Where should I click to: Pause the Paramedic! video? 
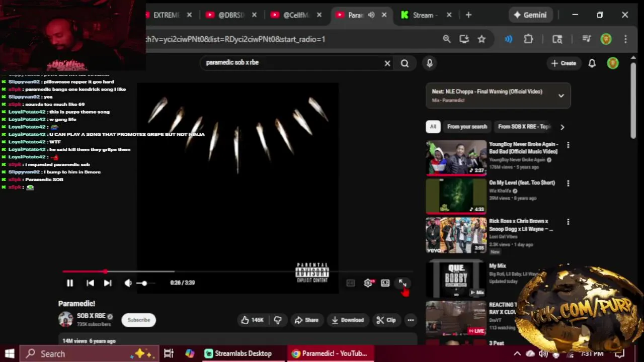tap(70, 283)
